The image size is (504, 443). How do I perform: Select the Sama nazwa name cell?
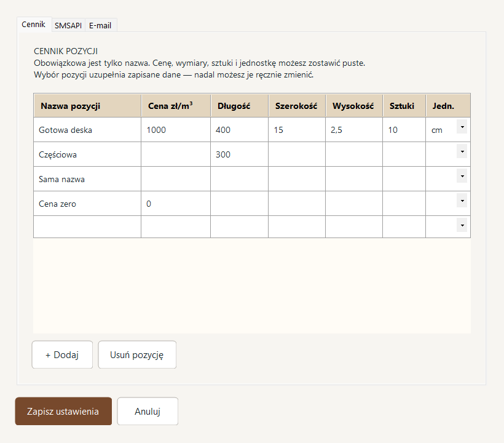[87, 179]
